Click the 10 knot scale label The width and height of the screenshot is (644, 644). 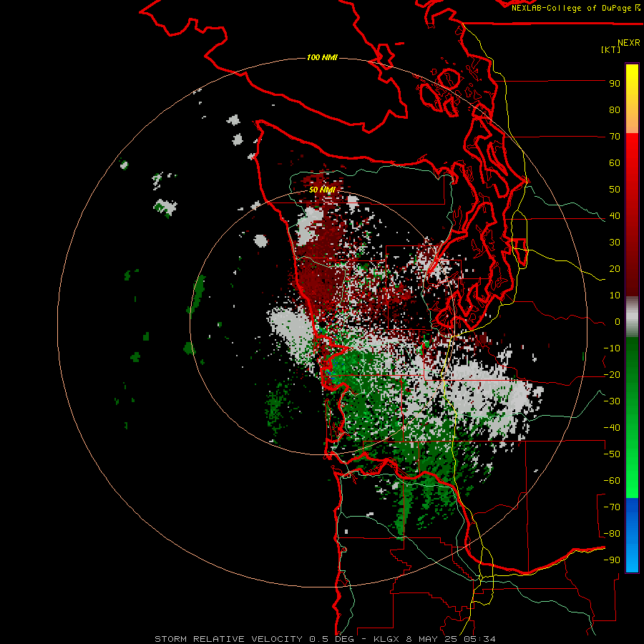pyautogui.click(x=615, y=296)
